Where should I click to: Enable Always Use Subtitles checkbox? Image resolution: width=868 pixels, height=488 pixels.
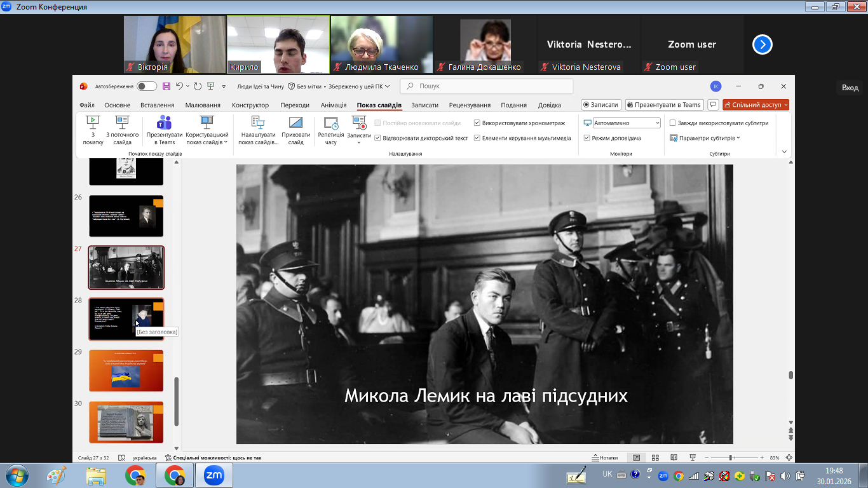[673, 123]
